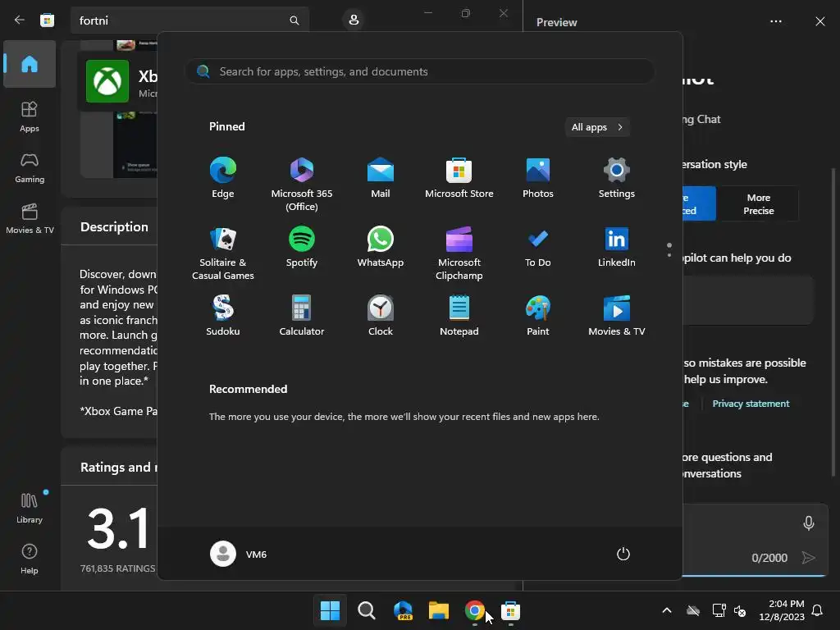This screenshot has width=840, height=630.
Task: Select More Precise conversation style
Action: 758,203
